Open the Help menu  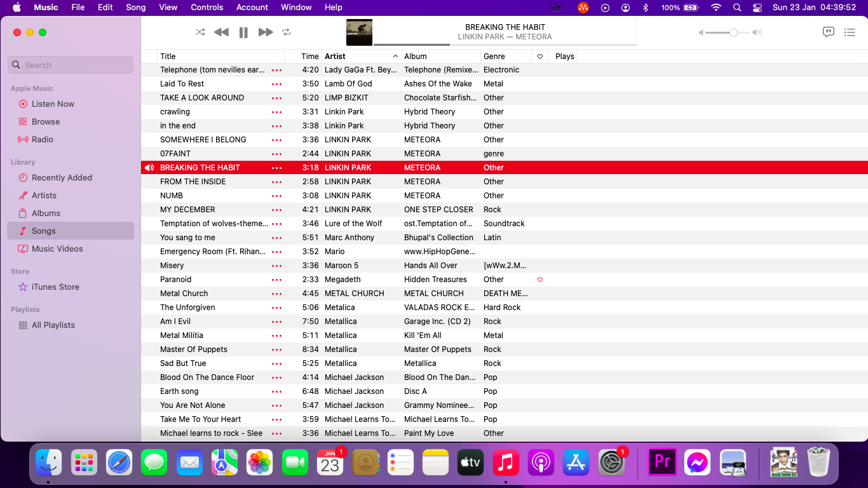tap(334, 8)
